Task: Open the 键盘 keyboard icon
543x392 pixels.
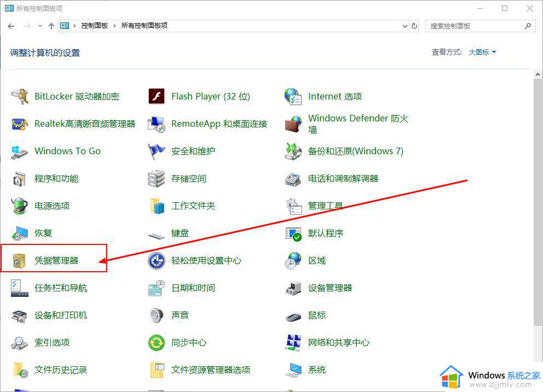Action: pos(157,236)
